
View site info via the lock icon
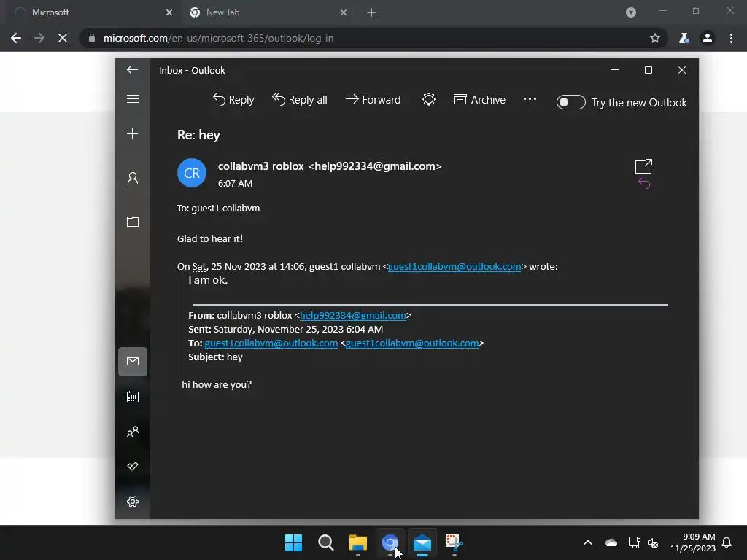coord(92,38)
